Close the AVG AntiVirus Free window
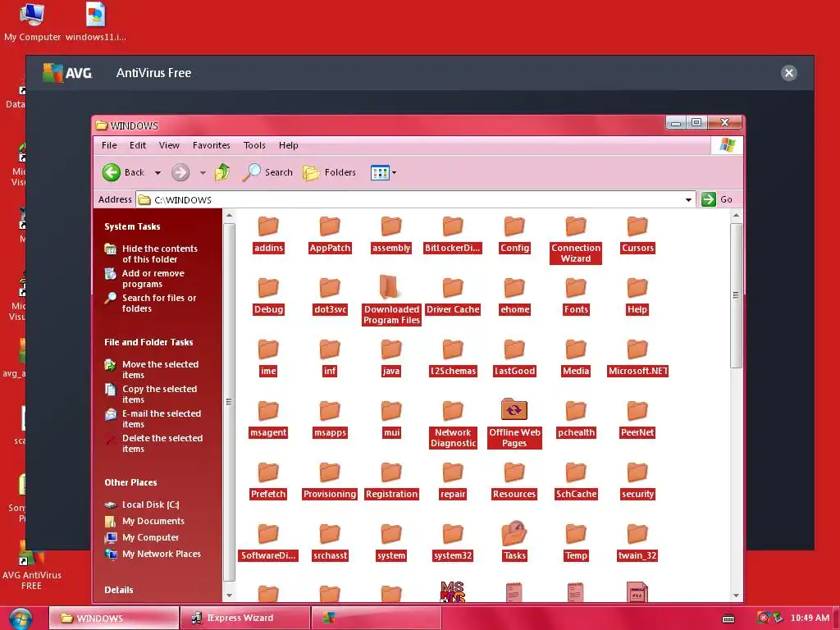 pyautogui.click(x=788, y=73)
